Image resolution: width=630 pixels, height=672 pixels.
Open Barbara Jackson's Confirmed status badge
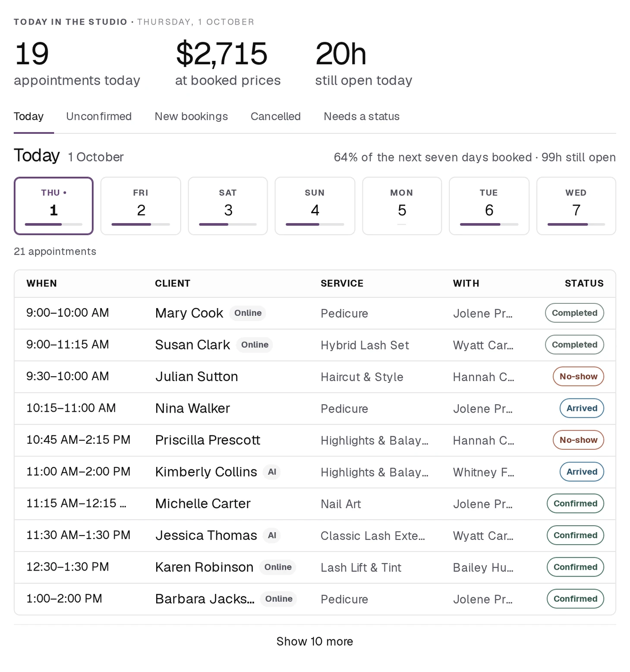pyautogui.click(x=575, y=599)
